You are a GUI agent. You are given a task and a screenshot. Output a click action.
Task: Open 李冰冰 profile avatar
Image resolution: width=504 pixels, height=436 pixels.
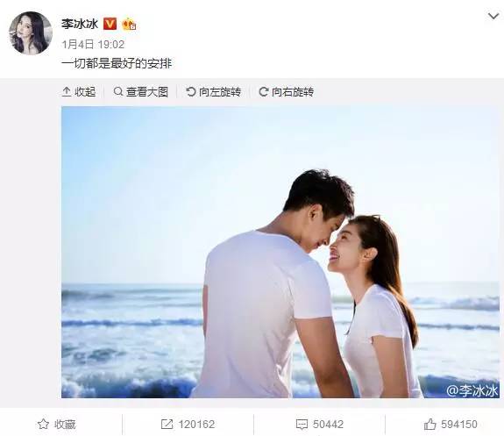(x=31, y=33)
